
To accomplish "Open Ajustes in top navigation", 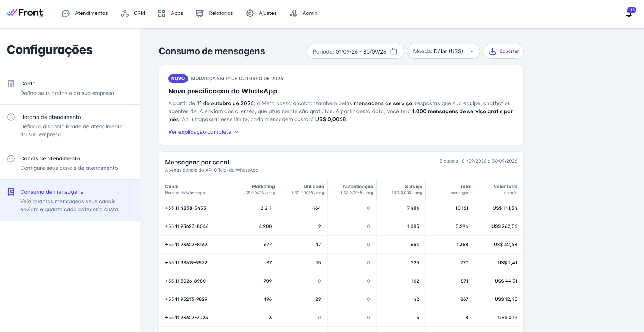I will (261, 13).
